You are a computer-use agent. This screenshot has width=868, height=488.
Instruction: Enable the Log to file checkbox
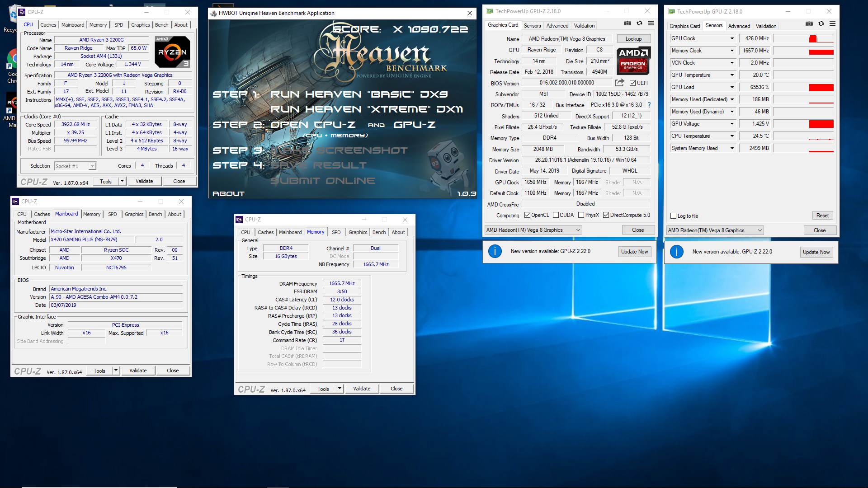[x=673, y=216]
